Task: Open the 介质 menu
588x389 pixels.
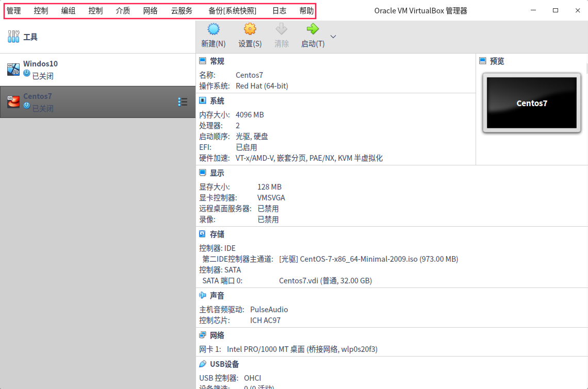Action: [123, 11]
